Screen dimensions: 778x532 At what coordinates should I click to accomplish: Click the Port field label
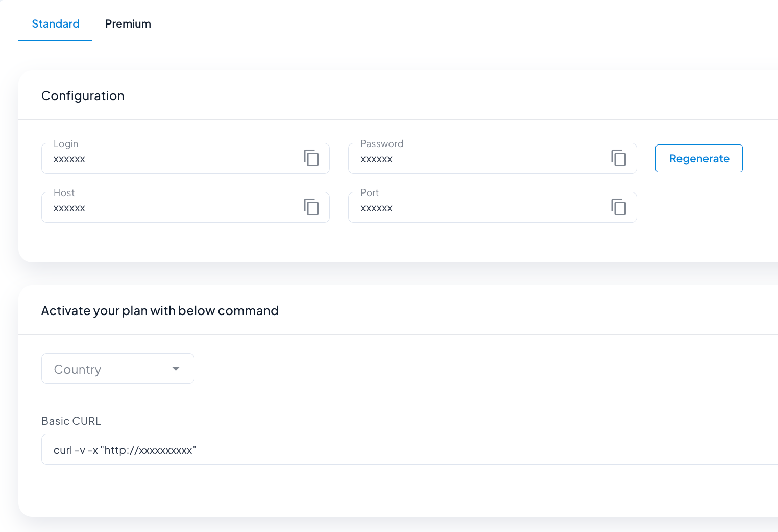370,193
